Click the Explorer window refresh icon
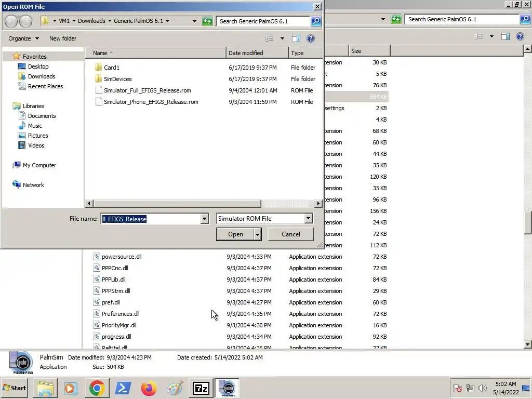Viewport: 532px width, 399px height. click(x=395, y=19)
